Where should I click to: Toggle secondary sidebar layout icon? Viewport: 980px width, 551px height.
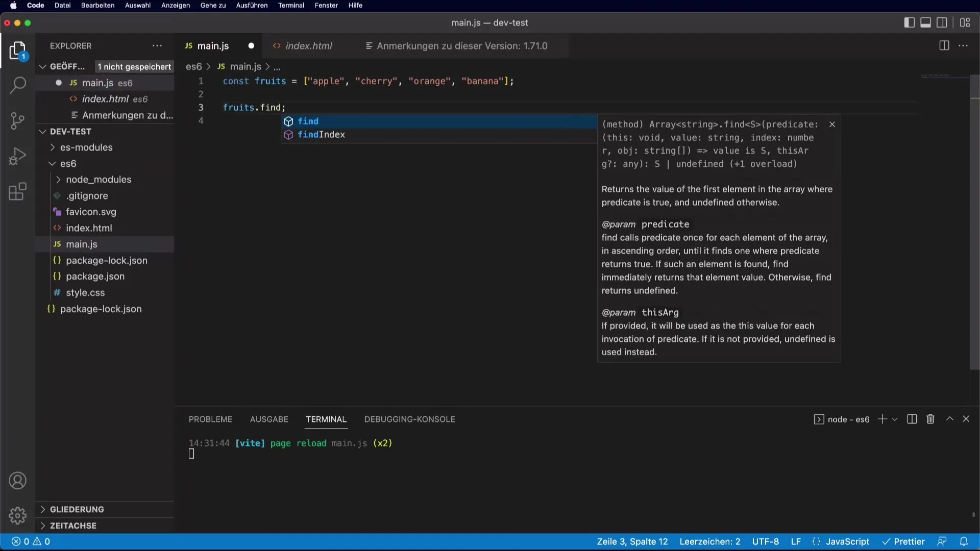click(942, 22)
